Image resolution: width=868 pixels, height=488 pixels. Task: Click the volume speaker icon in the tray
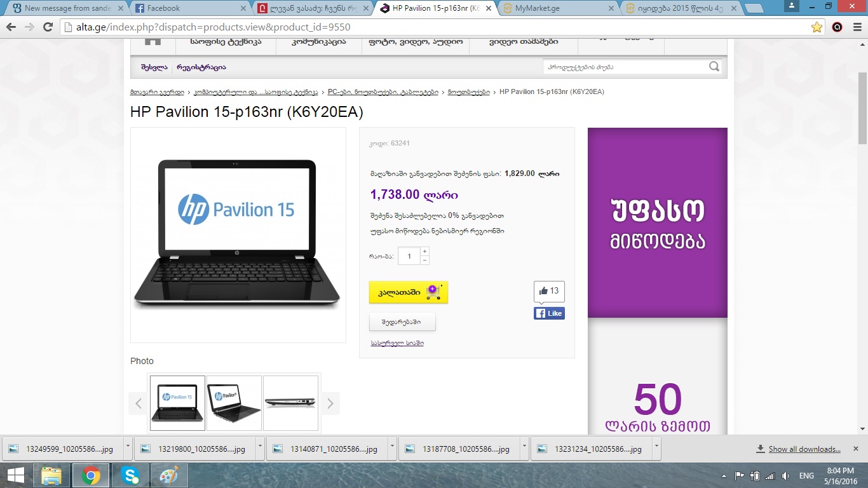(786, 475)
